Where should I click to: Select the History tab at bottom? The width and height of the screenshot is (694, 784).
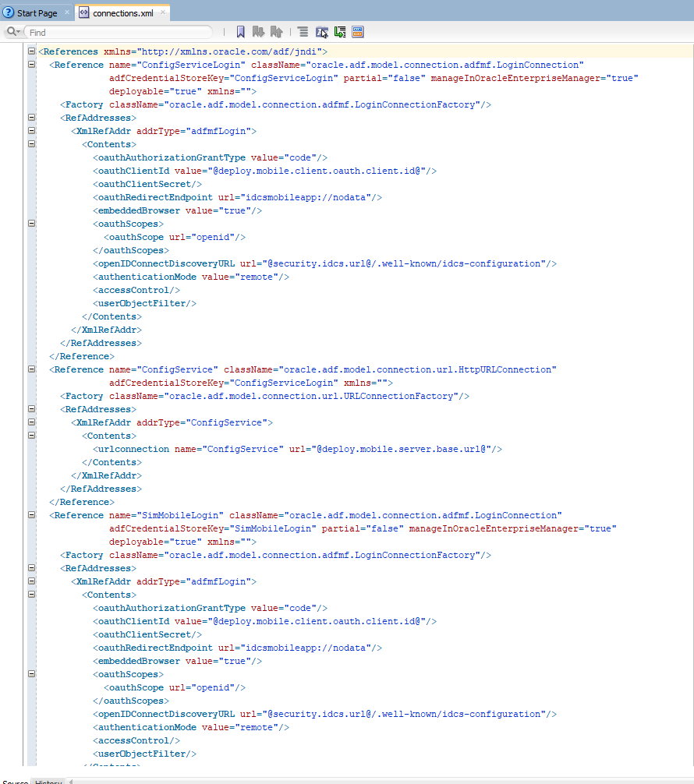tap(48, 780)
